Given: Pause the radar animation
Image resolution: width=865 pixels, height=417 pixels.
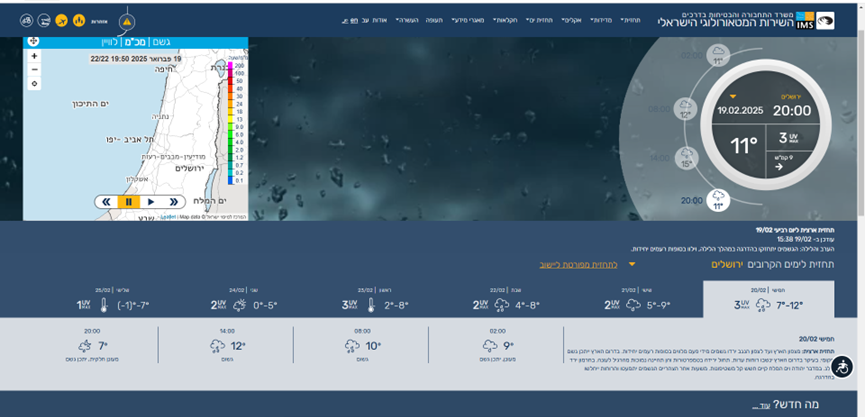Looking at the screenshot, I should (x=128, y=202).
